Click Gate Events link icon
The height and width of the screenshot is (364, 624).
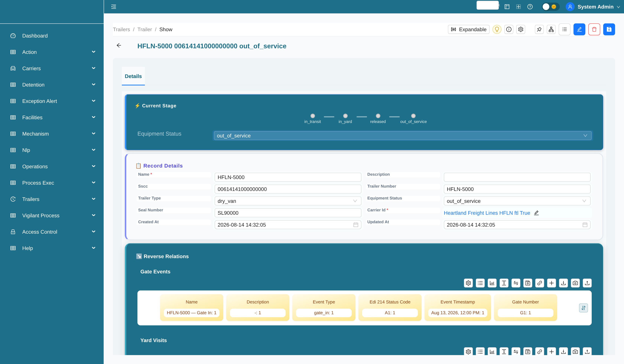click(x=539, y=283)
